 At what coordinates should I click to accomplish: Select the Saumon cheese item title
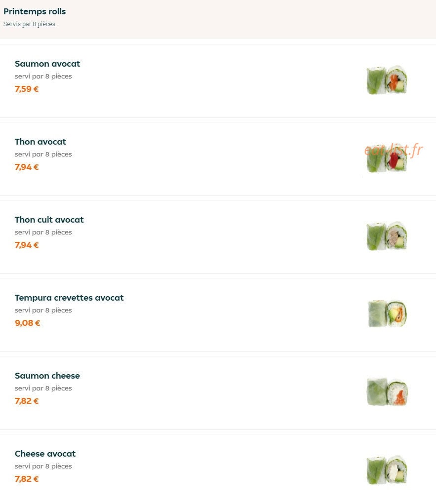(47, 376)
